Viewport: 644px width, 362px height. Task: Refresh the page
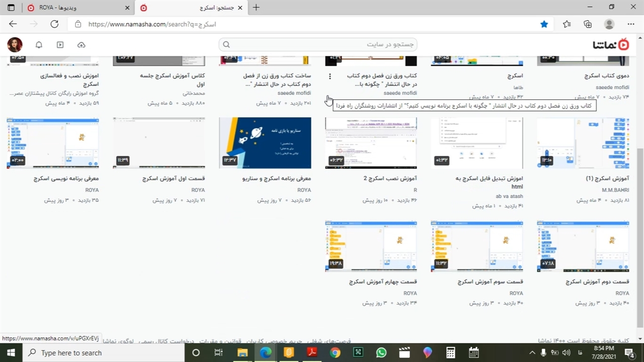point(54,24)
